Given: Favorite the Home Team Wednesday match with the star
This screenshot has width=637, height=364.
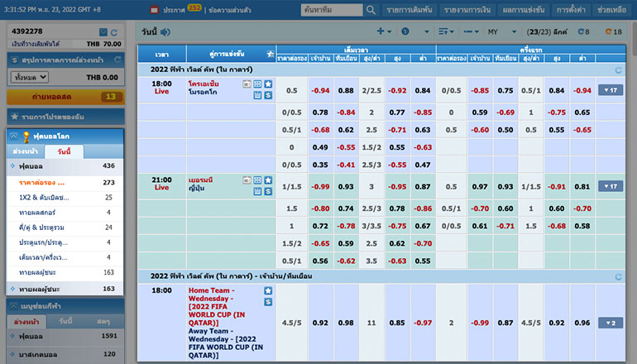Looking at the screenshot, I should [268, 290].
